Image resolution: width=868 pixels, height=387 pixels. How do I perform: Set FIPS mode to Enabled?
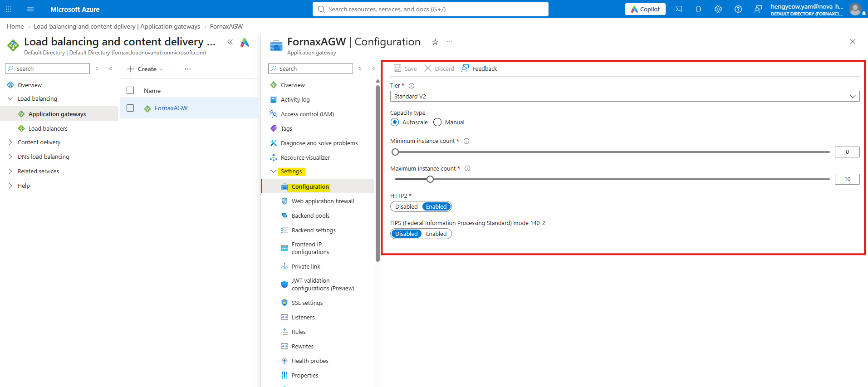tap(436, 234)
